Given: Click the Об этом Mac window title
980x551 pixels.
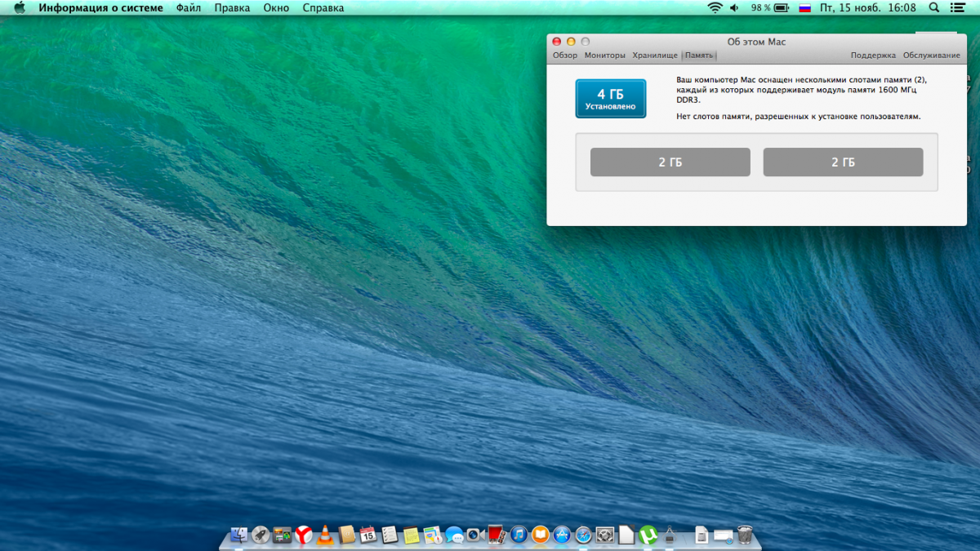Looking at the screenshot, I should [x=756, y=42].
